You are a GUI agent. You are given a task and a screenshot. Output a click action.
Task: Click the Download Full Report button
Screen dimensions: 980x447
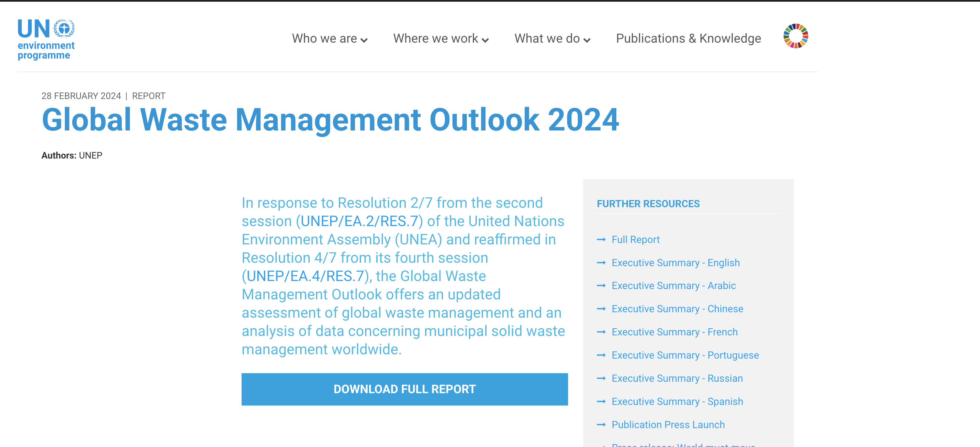[x=405, y=389]
